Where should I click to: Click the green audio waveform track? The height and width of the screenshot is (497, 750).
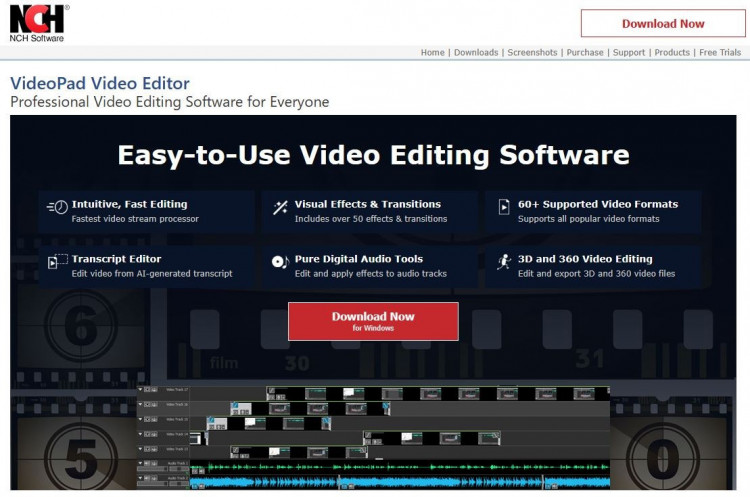[x=400, y=466]
